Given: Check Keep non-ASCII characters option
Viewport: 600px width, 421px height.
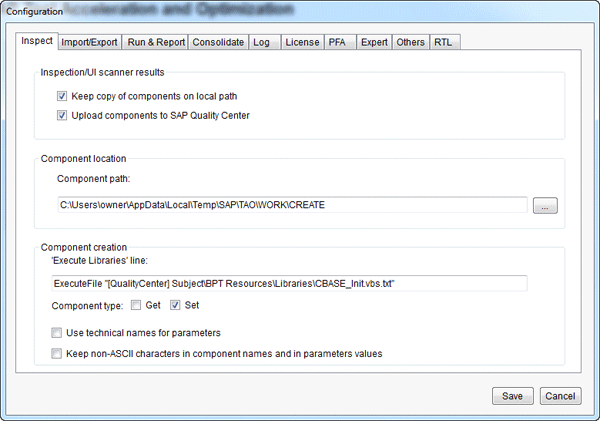Looking at the screenshot, I should click(x=56, y=352).
